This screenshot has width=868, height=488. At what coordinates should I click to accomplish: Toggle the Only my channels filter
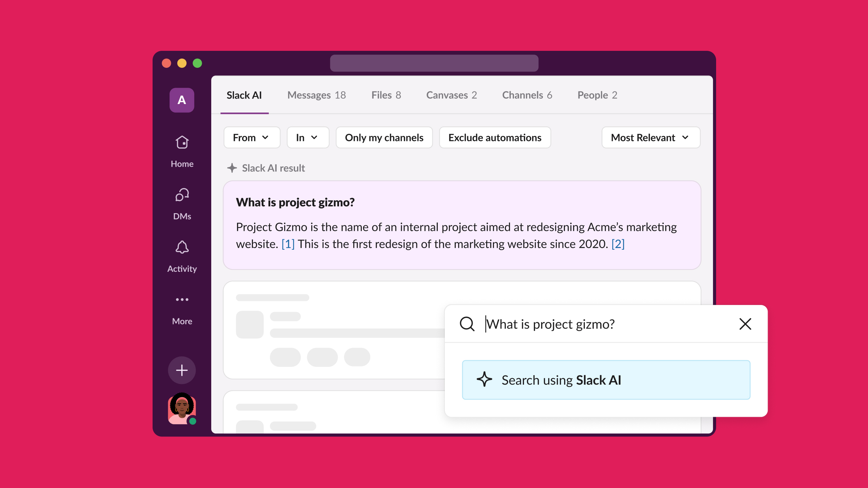[x=384, y=137]
